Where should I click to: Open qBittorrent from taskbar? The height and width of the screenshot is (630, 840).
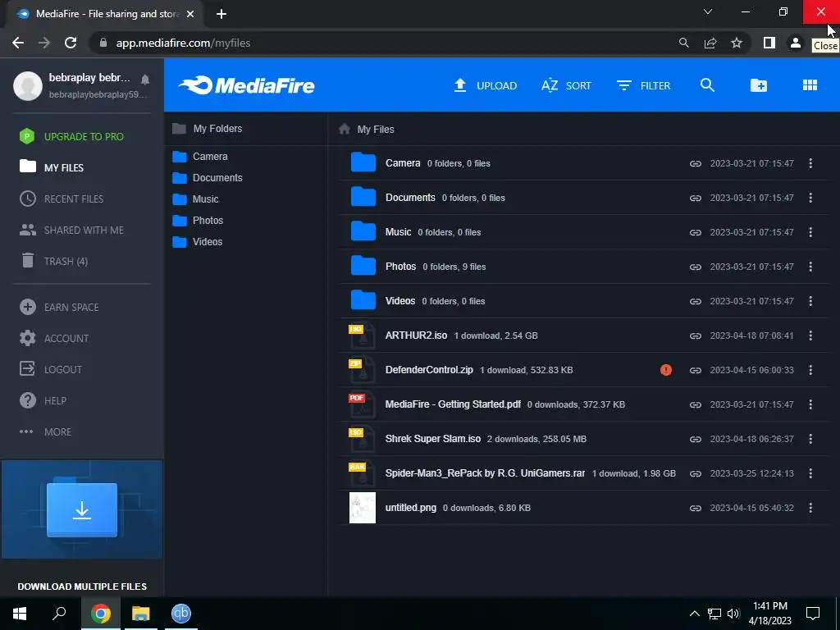(x=181, y=614)
